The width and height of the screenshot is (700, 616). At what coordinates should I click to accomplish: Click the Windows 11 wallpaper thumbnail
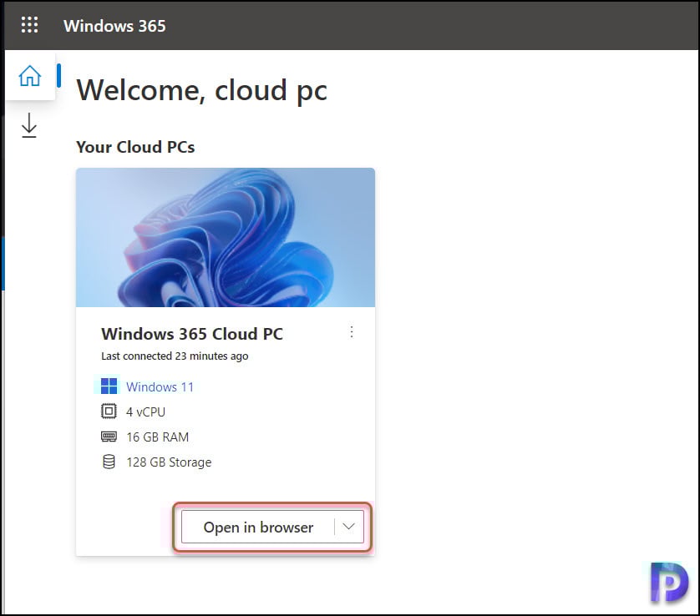[x=226, y=237]
